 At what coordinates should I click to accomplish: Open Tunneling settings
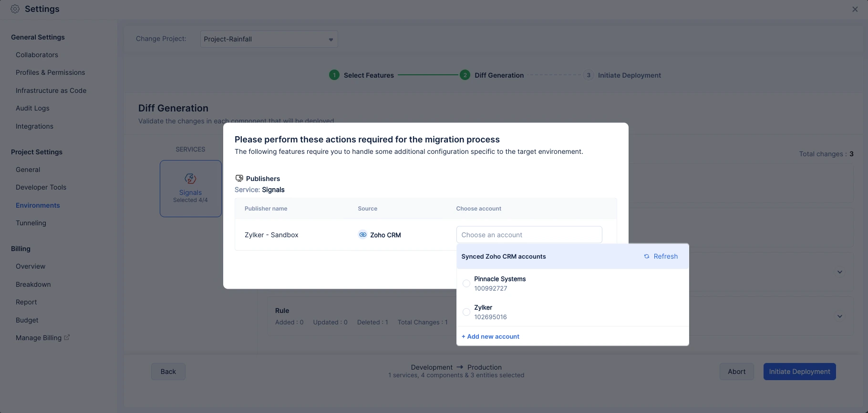[31, 223]
